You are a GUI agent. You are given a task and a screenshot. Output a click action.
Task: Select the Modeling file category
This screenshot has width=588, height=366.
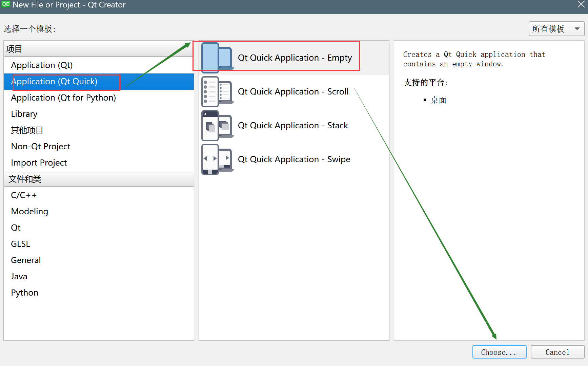99,211
